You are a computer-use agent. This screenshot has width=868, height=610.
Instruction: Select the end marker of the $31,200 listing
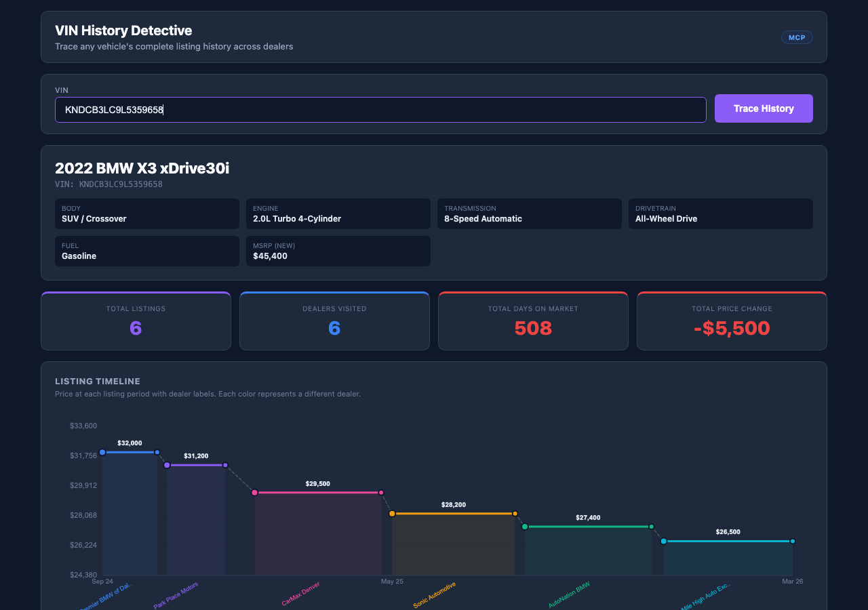click(x=225, y=465)
